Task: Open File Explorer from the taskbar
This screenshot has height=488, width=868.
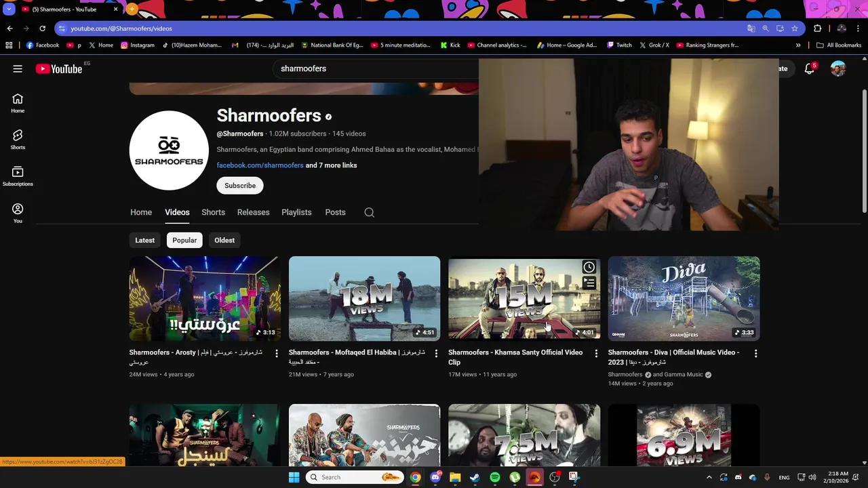Action: tap(455, 477)
